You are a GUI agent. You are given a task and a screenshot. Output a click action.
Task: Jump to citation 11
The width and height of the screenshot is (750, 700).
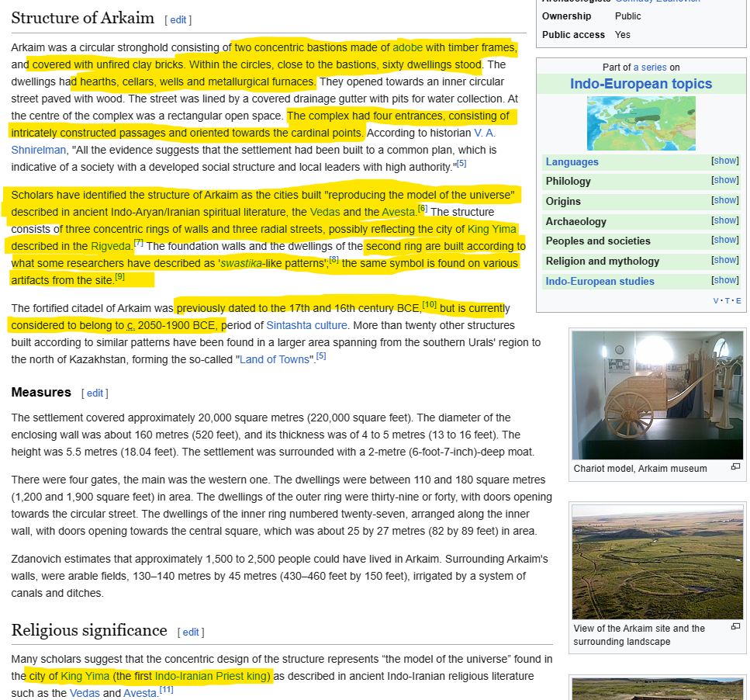166,690
